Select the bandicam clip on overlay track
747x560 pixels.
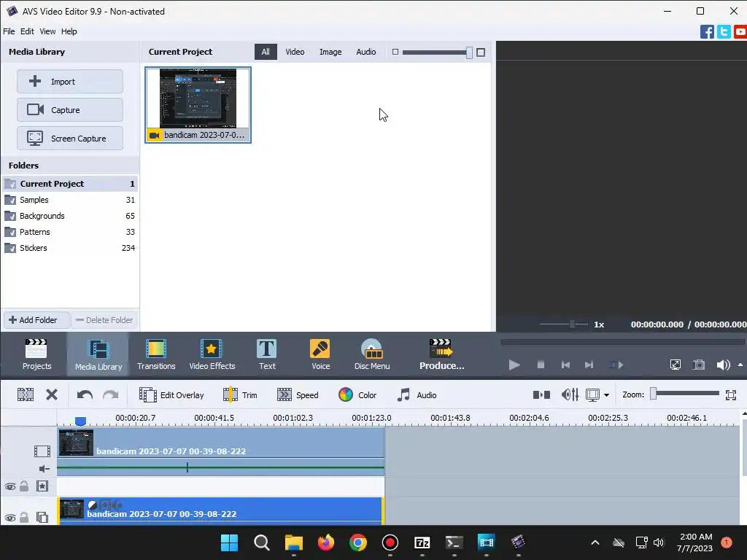coord(220,510)
